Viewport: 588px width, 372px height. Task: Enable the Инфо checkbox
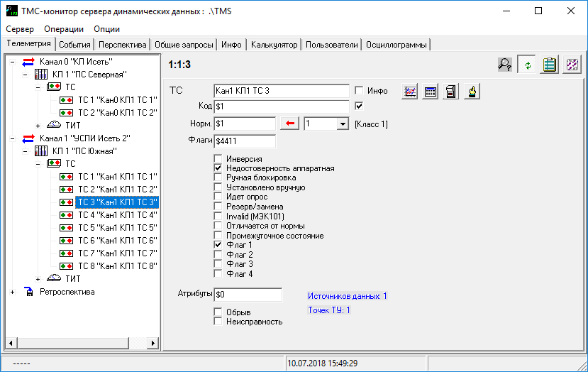(359, 91)
